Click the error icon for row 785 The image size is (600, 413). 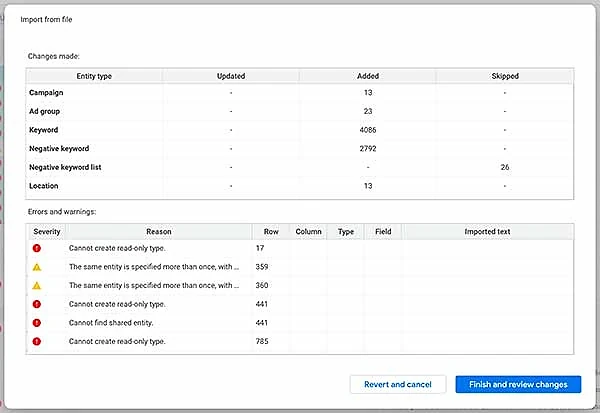[x=37, y=341]
